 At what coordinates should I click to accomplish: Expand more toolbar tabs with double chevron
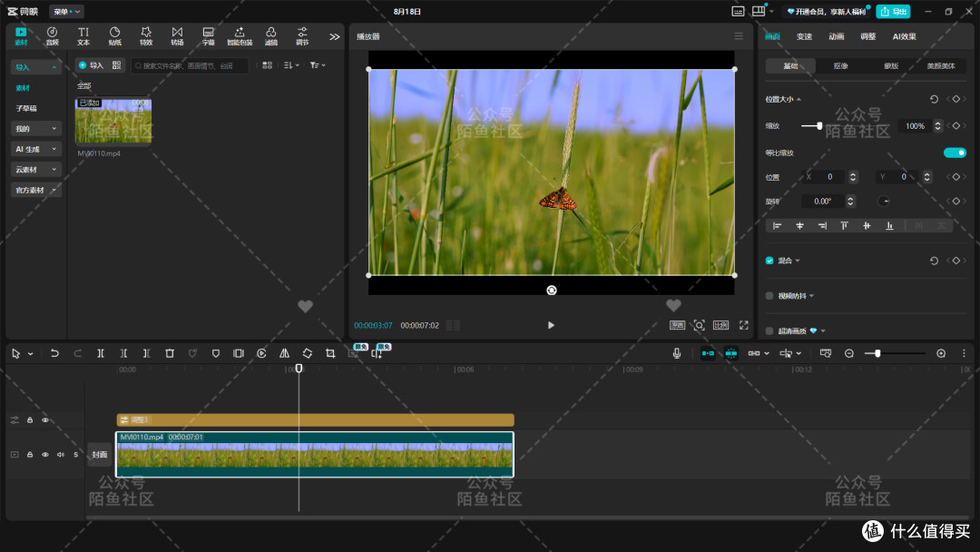[x=334, y=37]
